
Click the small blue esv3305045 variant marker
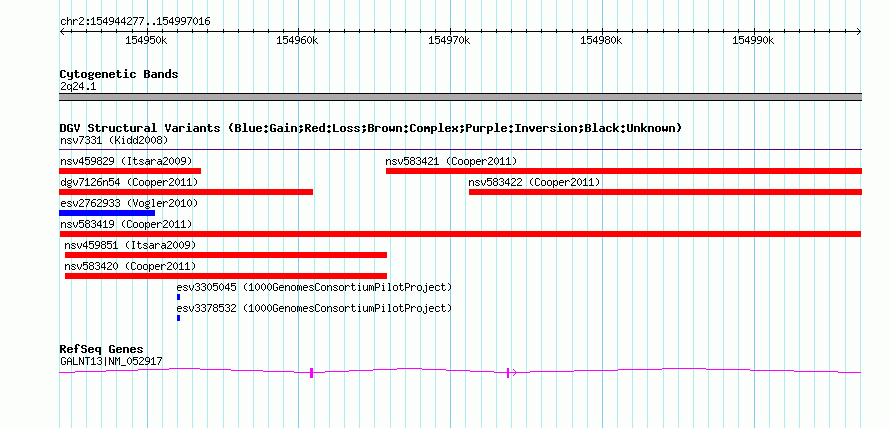[178, 297]
